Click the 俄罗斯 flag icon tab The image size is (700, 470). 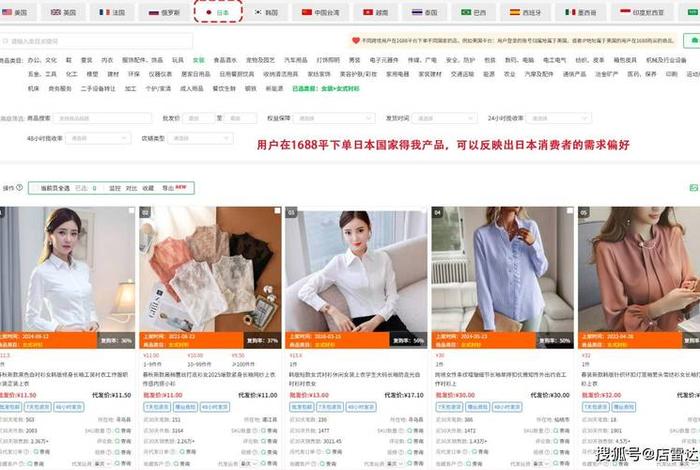coord(166,13)
